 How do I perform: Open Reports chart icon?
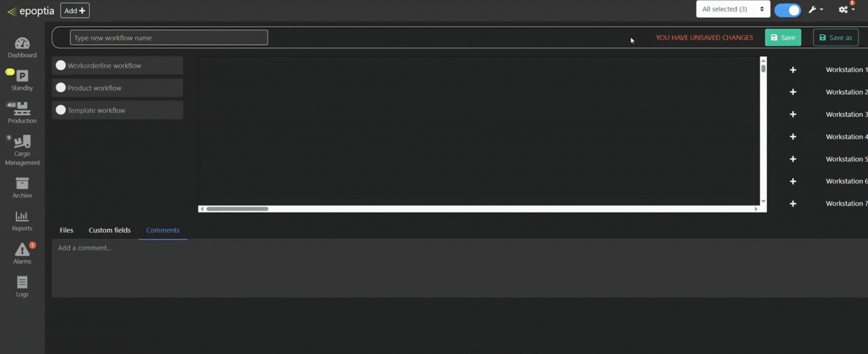[22, 216]
